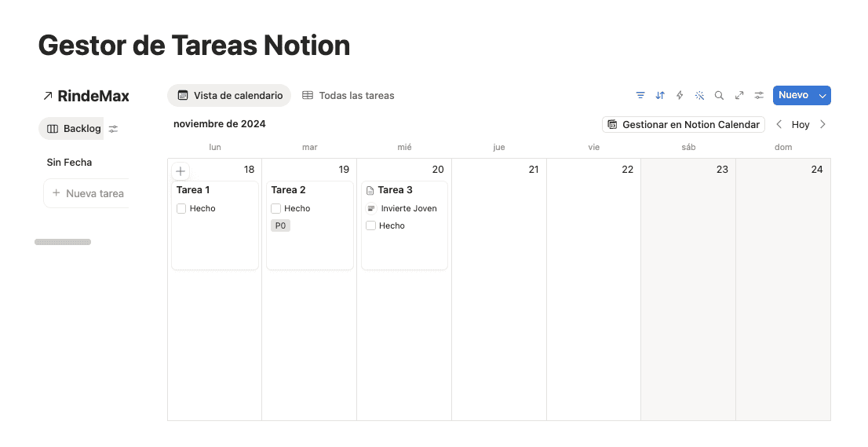Open the sort arrows icon

(x=660, y=95)
